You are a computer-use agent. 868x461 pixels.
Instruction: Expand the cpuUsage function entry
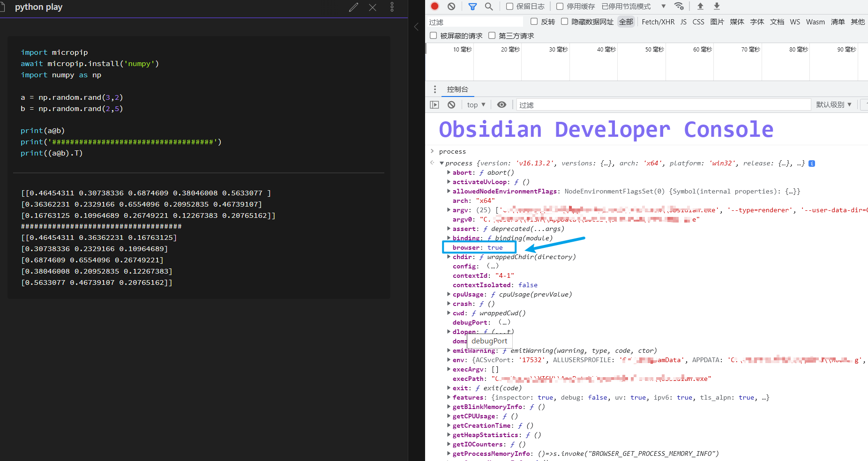[x=449, y=294]
